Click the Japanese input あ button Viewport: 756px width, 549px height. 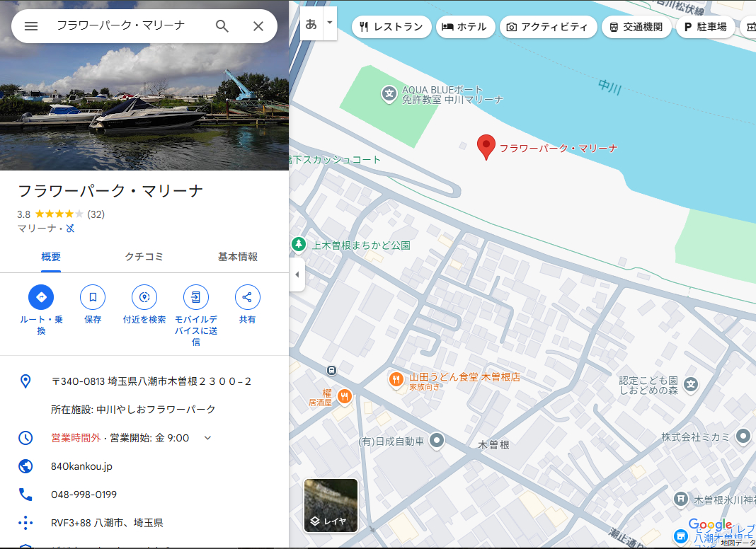pos(311,23)
